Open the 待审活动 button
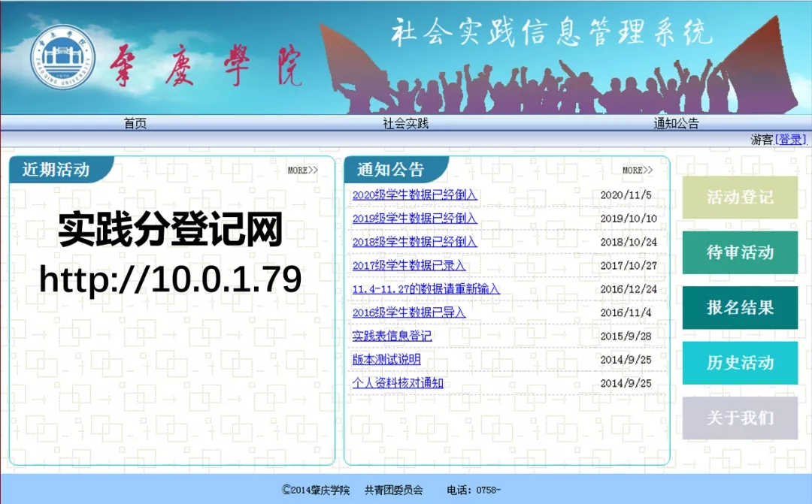Viewport: 812px width, 504px height. 740,252
